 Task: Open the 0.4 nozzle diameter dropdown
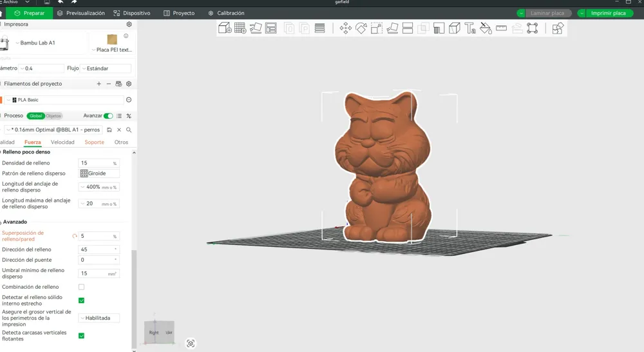[x=42, y=69]
